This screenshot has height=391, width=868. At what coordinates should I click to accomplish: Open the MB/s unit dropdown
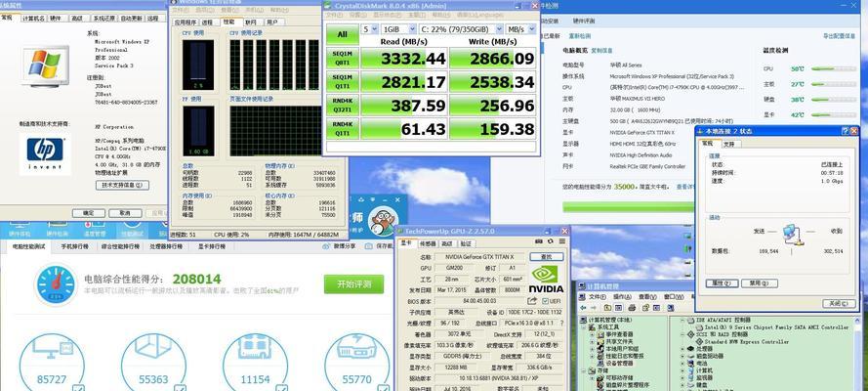(520, 28)
